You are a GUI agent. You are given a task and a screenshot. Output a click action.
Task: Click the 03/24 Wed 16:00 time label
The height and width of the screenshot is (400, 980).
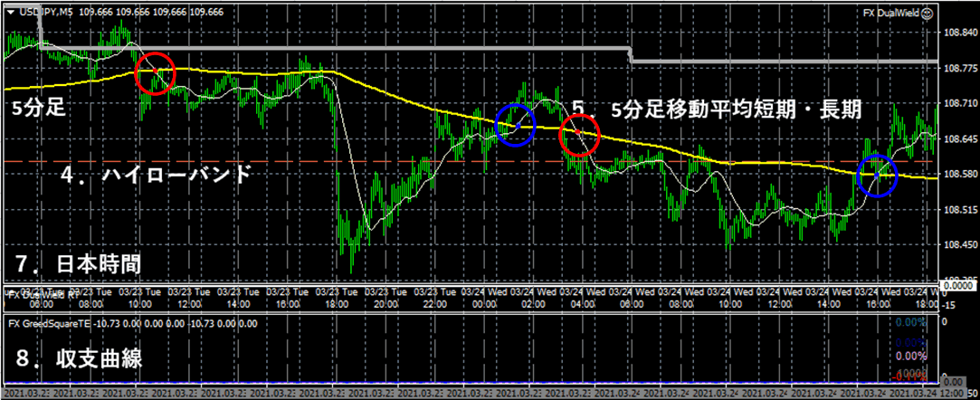coord(876,298)
